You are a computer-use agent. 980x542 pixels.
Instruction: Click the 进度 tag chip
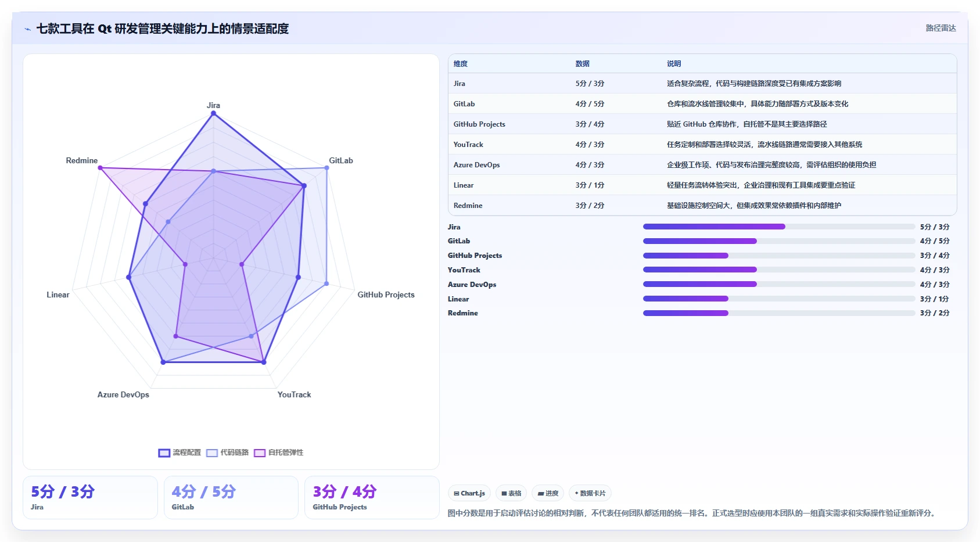[x=548, y=493]
